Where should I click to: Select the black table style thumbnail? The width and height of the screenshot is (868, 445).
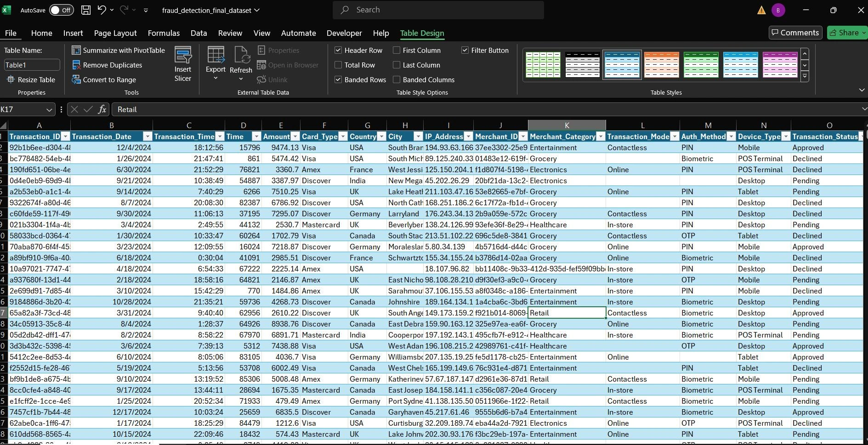(x=582, y=64)
